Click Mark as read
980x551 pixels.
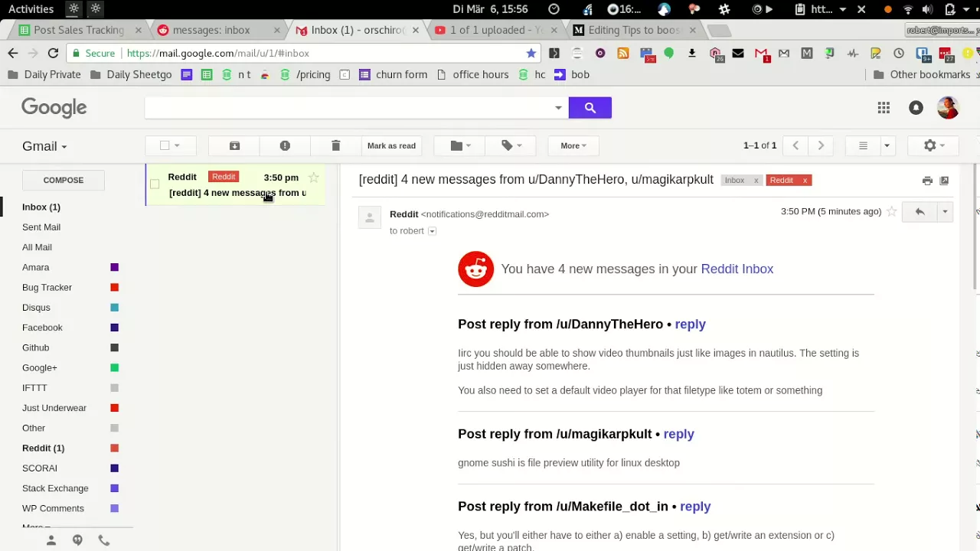click(x=391, y=145)
